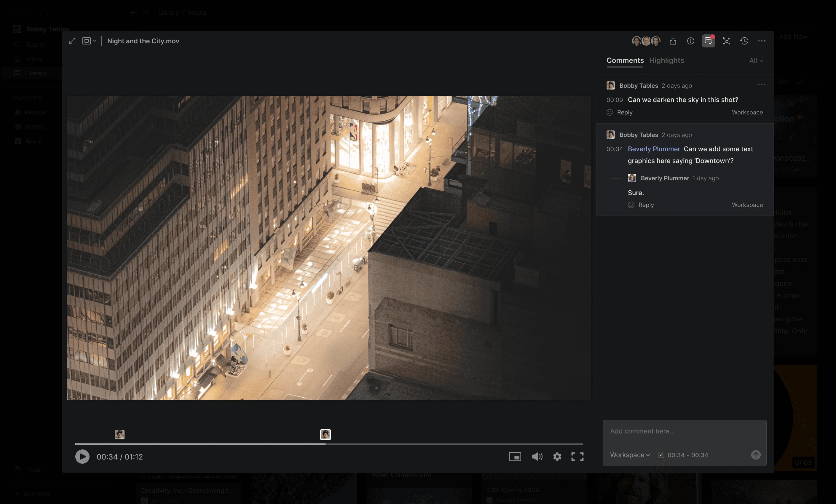The image size is (836, 504).
Task: Open options for the darken sky comment
Action: coord(762,84)
